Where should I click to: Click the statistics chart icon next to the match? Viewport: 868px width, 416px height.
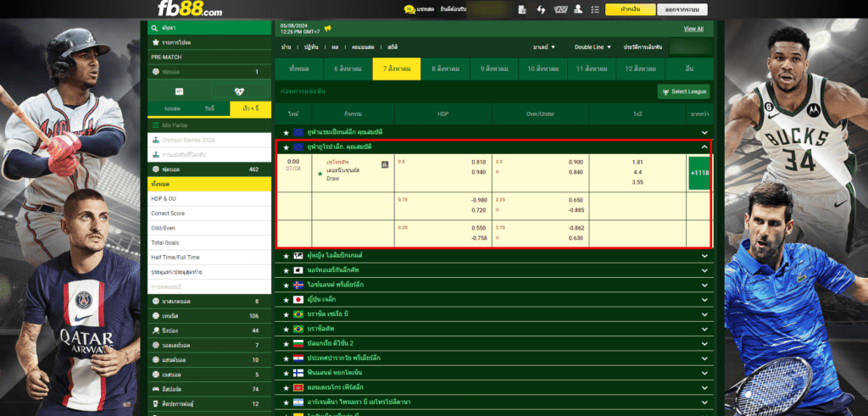385,164
